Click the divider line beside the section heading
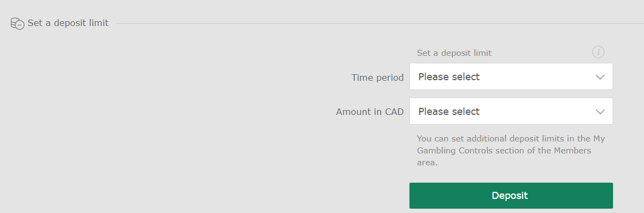The height and width of the screenshot is (213, 644). click(x=380, y=24)
